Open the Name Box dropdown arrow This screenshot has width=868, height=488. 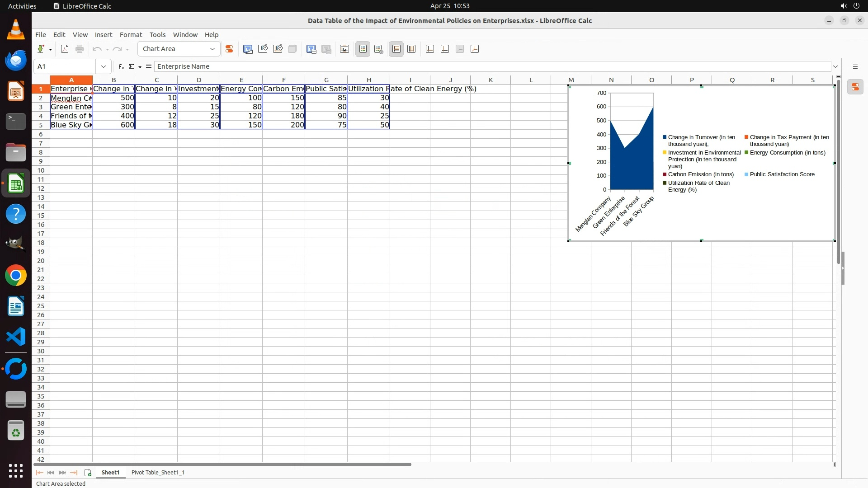tap(104, 66)
